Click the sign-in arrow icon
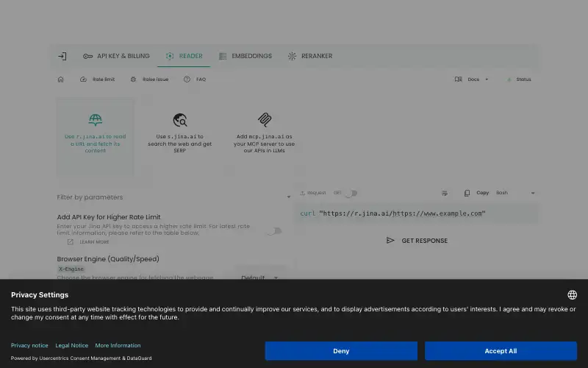Viewport: 588px width, 368px height. pyautogui.click(x=62, y=57)
